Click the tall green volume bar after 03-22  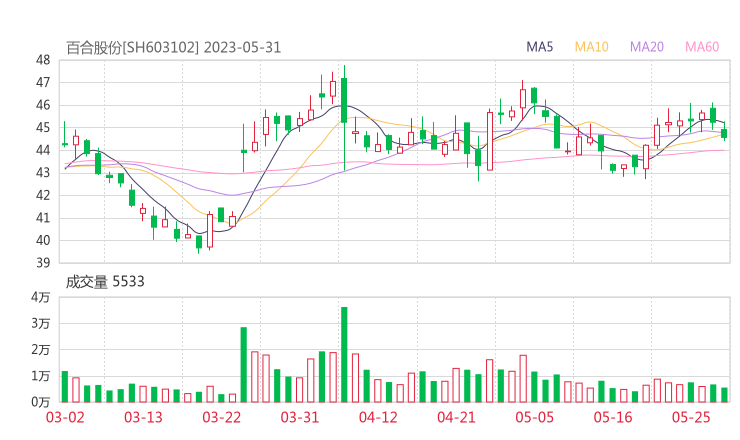[x=244, y=364]
